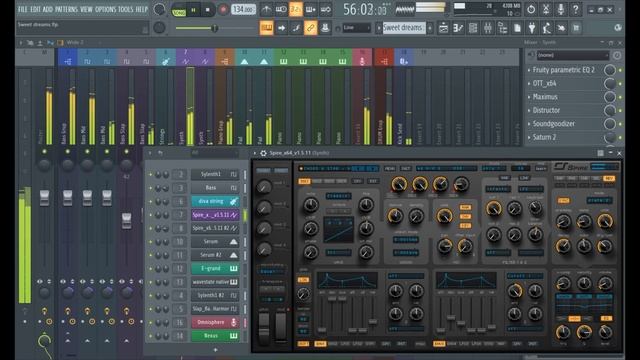Stop playback with the transport stop button
Image resolution: width=640 pixels, height=360 pixels.
click(x=208, y=9)
